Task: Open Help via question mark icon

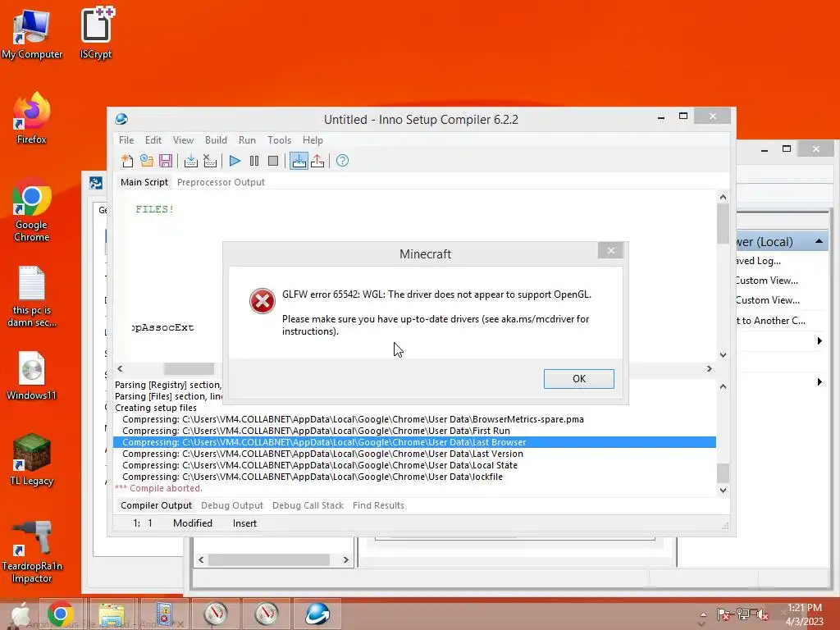Action: pos(342,161)
